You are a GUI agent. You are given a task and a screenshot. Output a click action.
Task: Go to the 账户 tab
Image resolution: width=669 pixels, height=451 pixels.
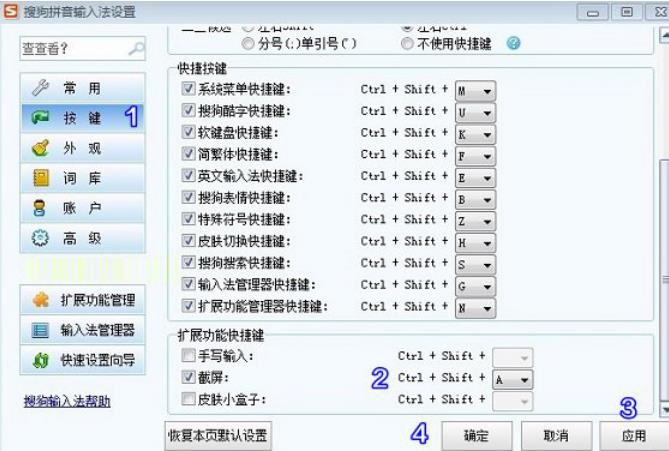coord(82,208)
